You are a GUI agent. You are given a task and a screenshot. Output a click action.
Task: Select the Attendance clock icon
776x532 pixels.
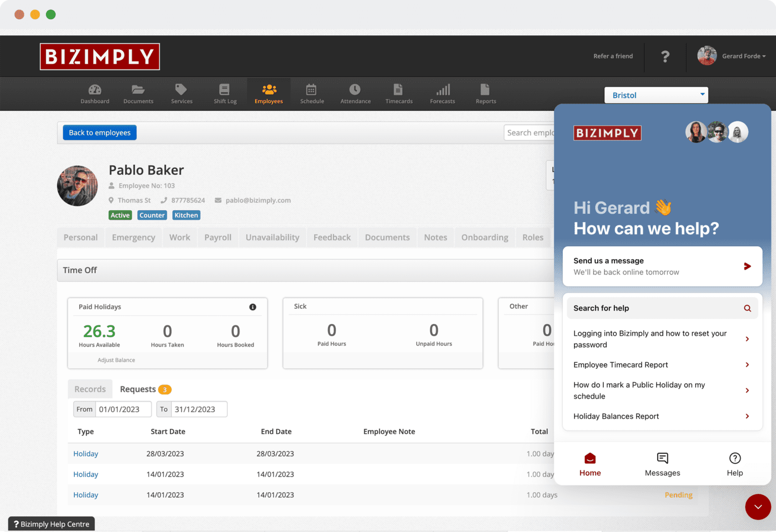click(355, 93)
